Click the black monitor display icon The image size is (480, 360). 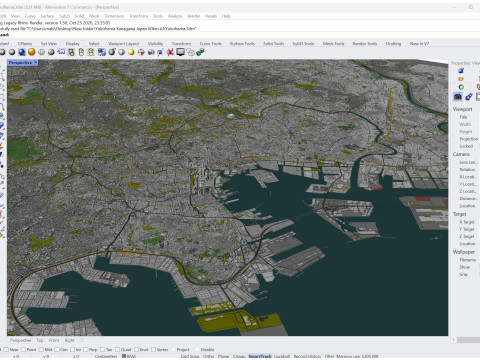[x=180, y=52]
